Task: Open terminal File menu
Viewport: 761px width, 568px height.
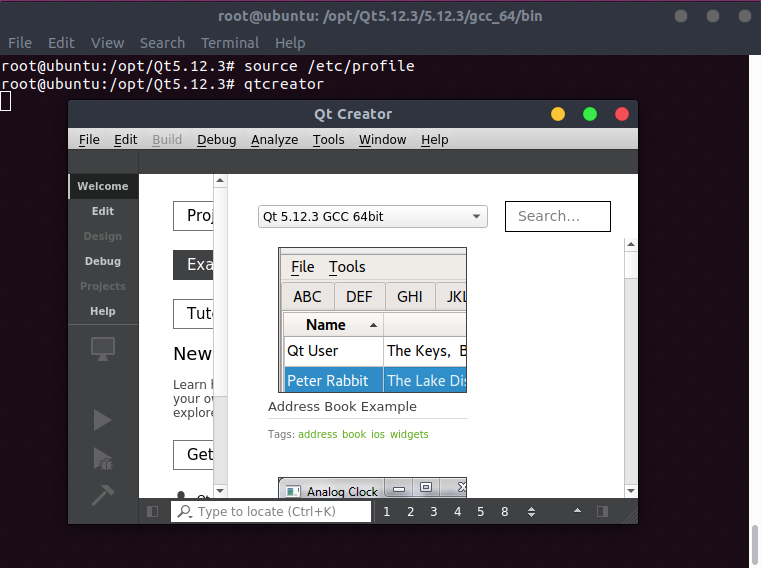Action: 20,43
